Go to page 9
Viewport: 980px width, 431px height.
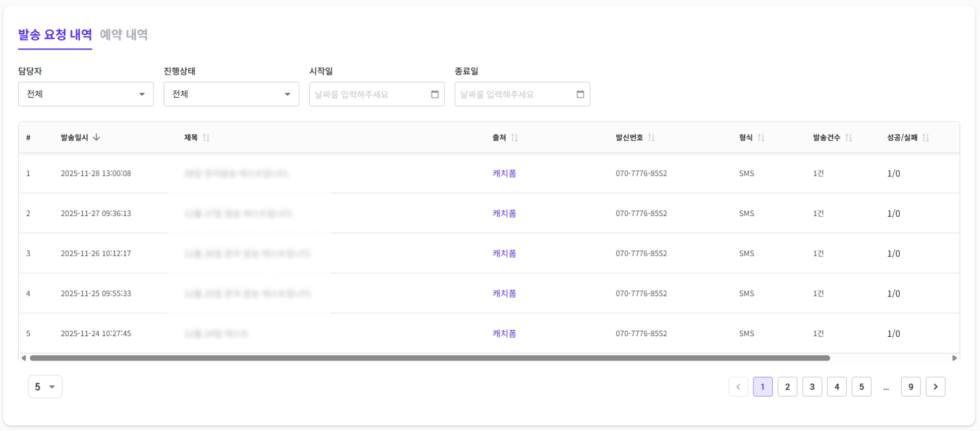[910, 387]
